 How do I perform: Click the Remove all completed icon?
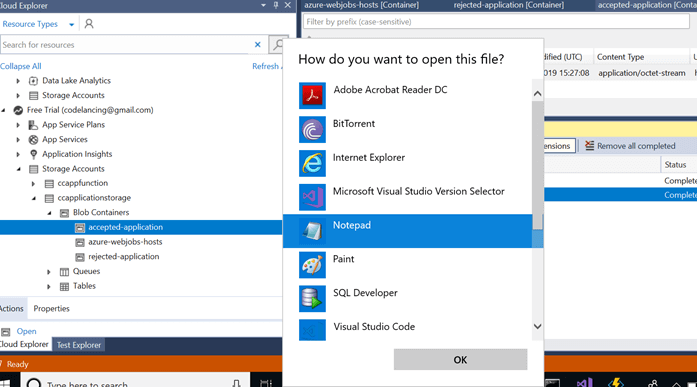[x=589, y=146]
